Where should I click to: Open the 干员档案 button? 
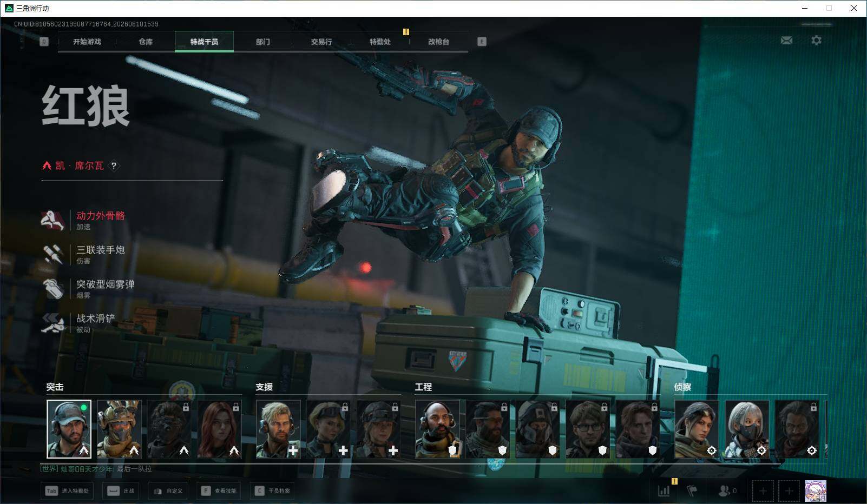point(273,490)
